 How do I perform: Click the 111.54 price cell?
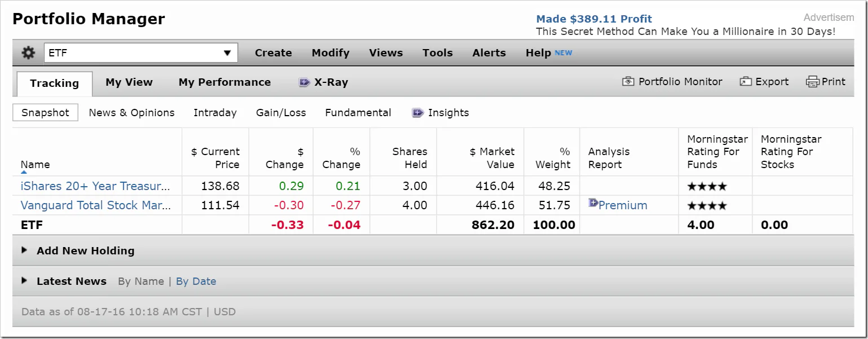(221, 205)
